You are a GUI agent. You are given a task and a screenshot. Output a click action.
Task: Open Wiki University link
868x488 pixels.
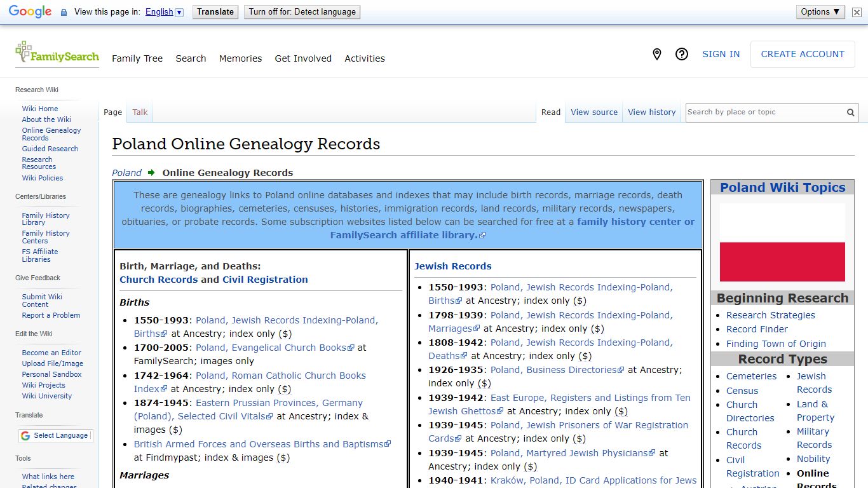[x=47, y=396]
